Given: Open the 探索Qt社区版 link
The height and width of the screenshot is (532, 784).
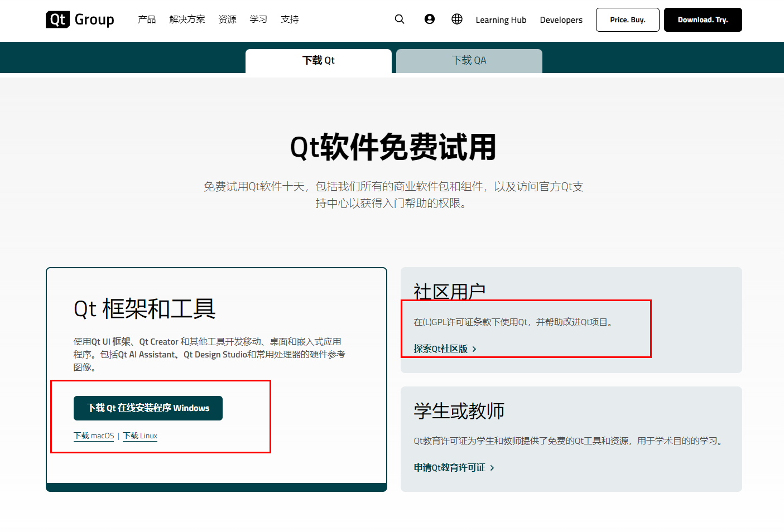Looking at the screenshot, I should 441,349.
